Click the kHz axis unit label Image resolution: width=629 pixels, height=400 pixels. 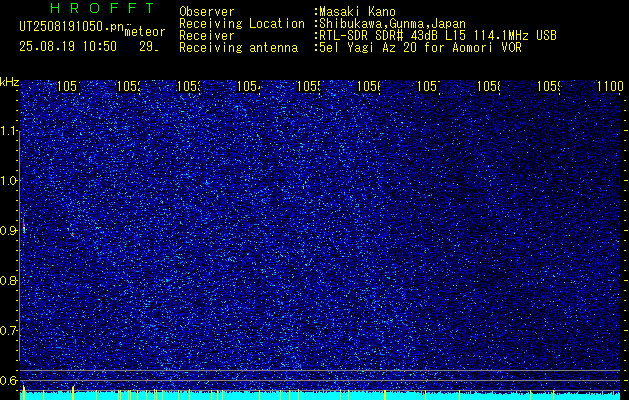click(10, 82)
